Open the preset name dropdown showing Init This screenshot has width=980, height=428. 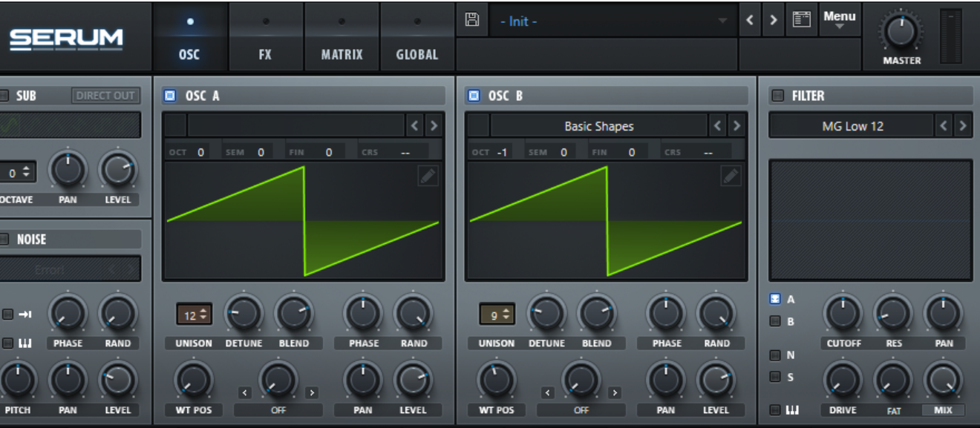tap(612, 21)
